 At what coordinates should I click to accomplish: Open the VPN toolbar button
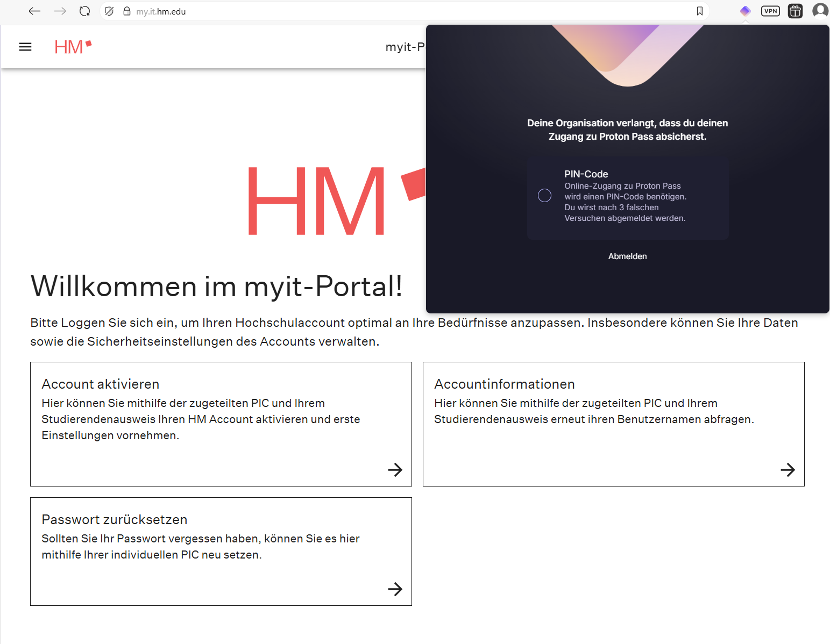point(770,11)
